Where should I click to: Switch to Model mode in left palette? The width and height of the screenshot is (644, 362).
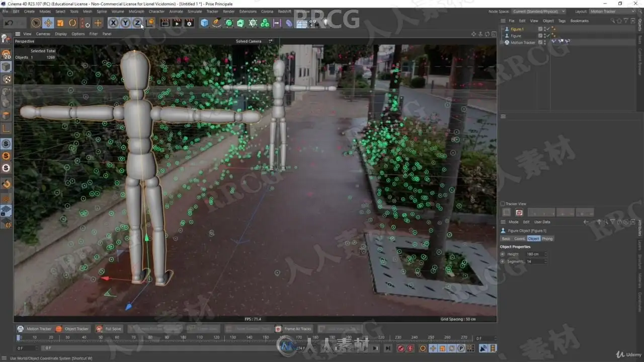point(7,67)
